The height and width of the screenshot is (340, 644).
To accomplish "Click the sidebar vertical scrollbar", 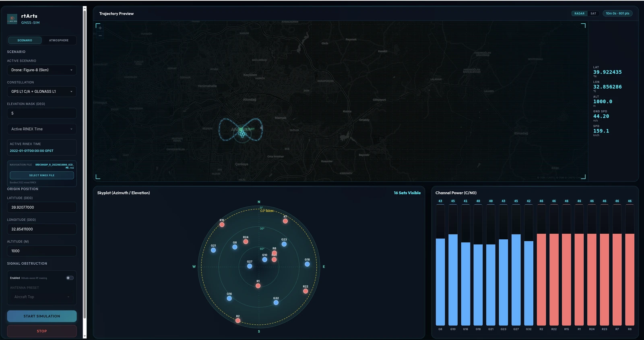I will click(85, 164).
